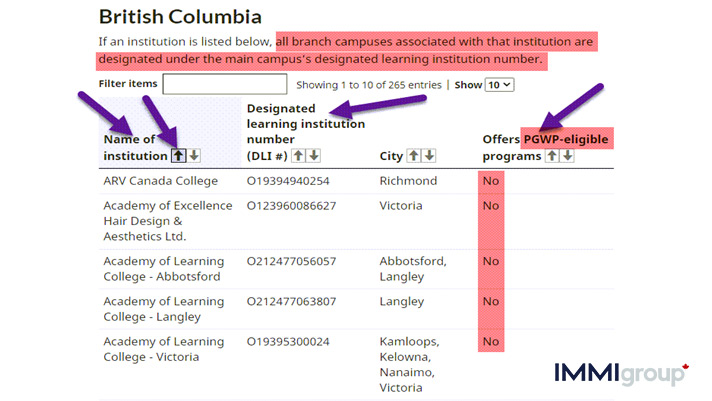Click the IMMIgroup logo

point(622,374)
